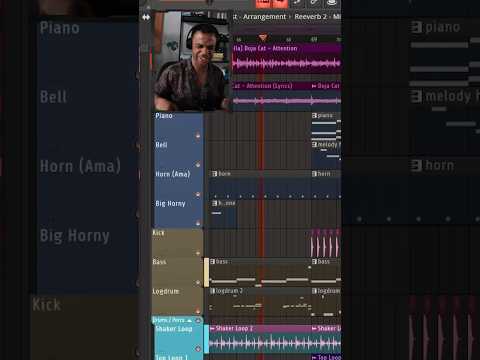Select the Big Horny track header
Image resolution: width=480 pixels, height=360 pixels.
178,214
